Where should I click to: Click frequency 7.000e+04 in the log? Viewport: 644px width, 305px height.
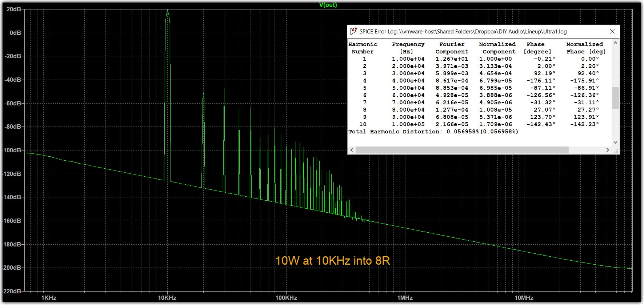coord(408,103)
